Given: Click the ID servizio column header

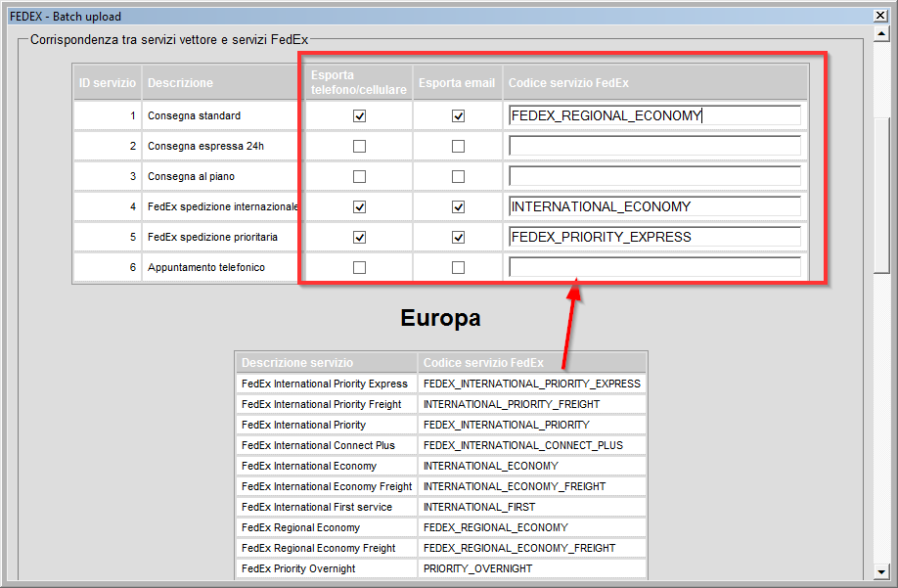Looking at the screenshot, I should (x=107, y=82).
